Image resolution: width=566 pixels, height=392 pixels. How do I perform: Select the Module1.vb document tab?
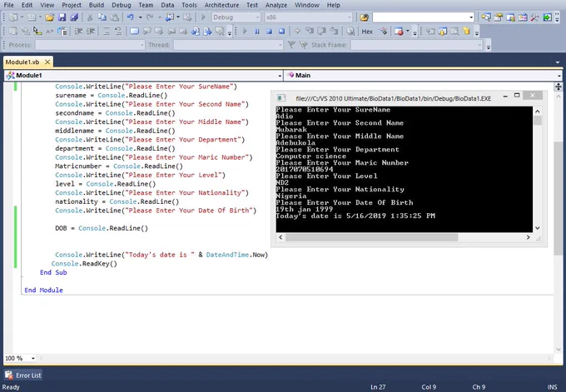click(22, 62)
